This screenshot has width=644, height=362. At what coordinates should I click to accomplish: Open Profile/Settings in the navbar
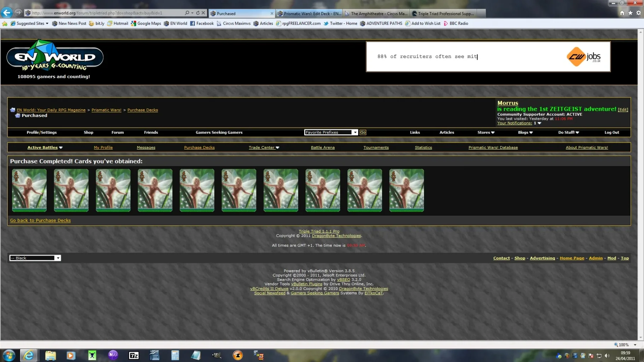(42, 133)
